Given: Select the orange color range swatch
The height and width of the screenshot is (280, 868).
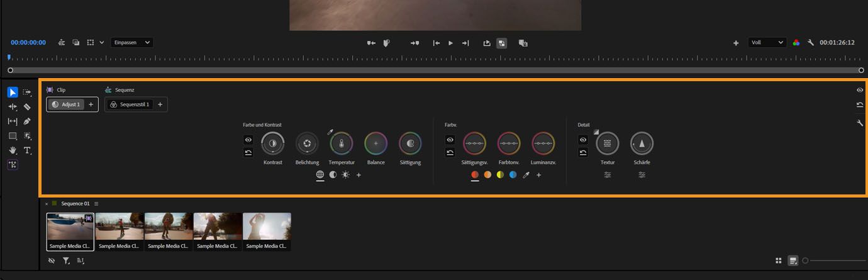Looking at the screenshot, I should pos(487,175).
